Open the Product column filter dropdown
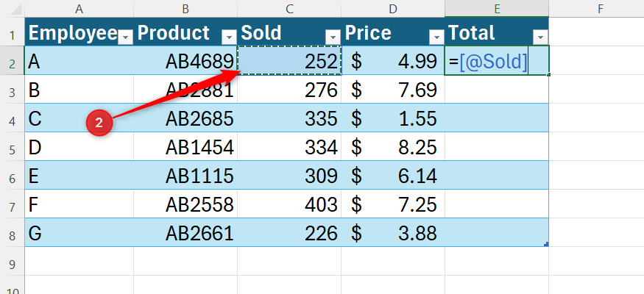The image size is (644, 294). click(x=229, y=38)
